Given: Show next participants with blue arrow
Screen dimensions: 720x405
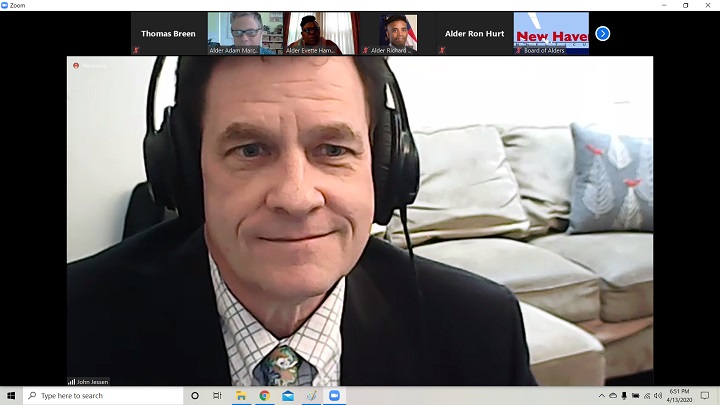Looking at the screenshot, I should coord(602,34).
